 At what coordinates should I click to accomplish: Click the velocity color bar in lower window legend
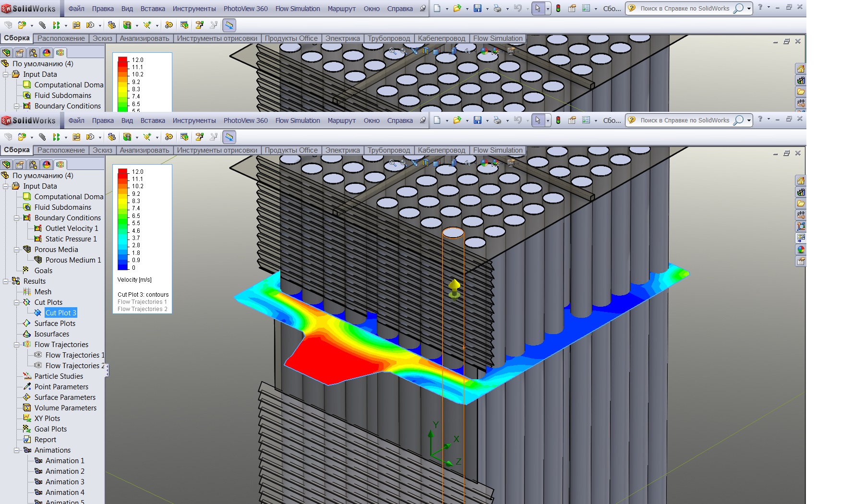123,219
